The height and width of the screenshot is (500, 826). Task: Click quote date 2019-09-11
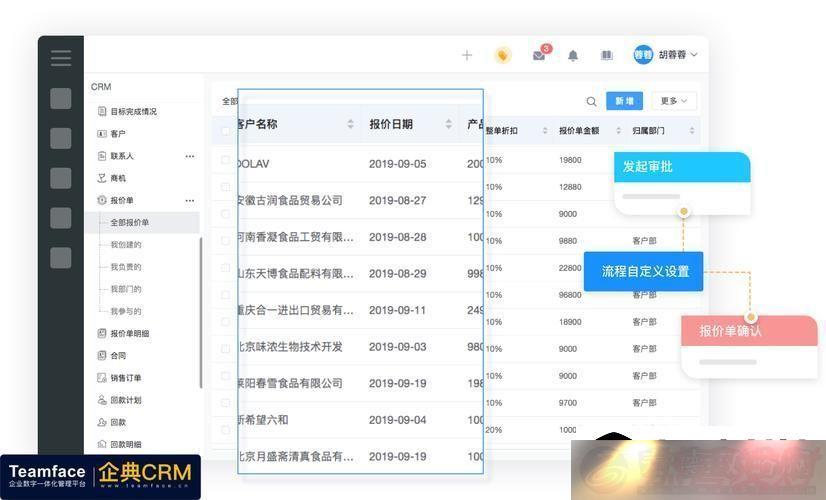[x=397, y=310]
